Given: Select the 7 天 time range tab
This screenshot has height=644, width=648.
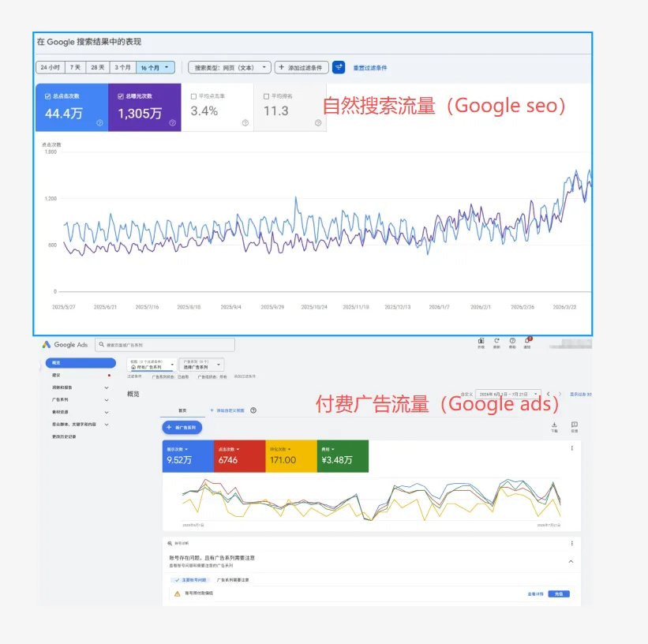Looking at the screenshot, I should pos(75,67).
